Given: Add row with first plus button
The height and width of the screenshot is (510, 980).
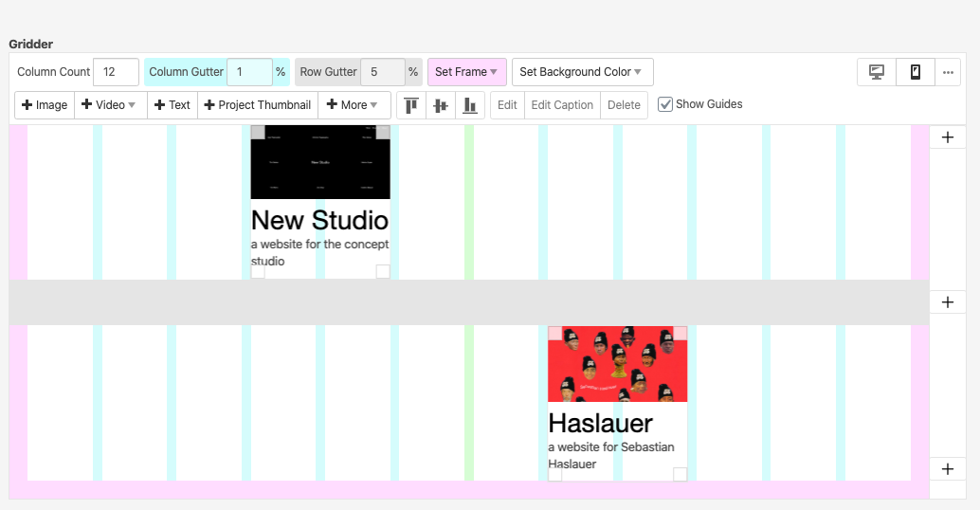Looking at the screenshot, I should (948, 137).
